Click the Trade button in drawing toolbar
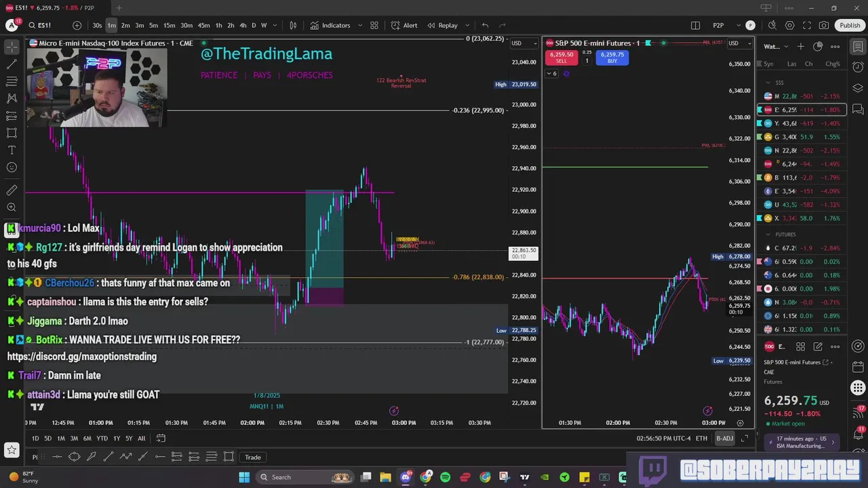 (x=253, y=457)
